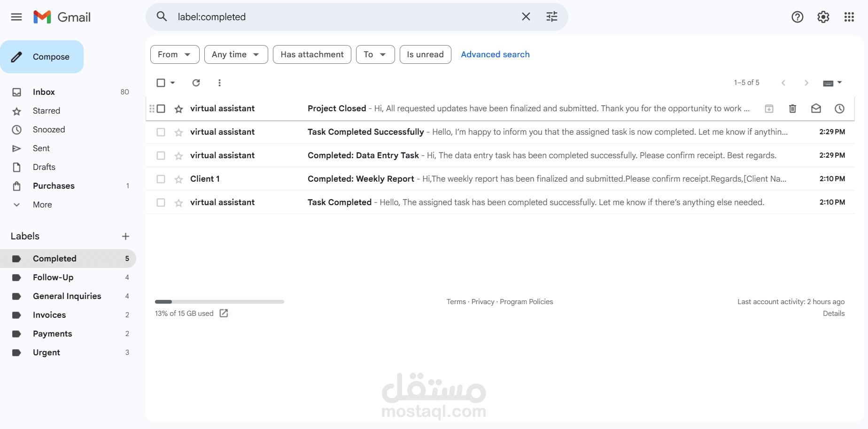Check the 2:10 PM Task Completed email checkbox
The width and height of the screenshot is (868, 429).
coord(161,202)
